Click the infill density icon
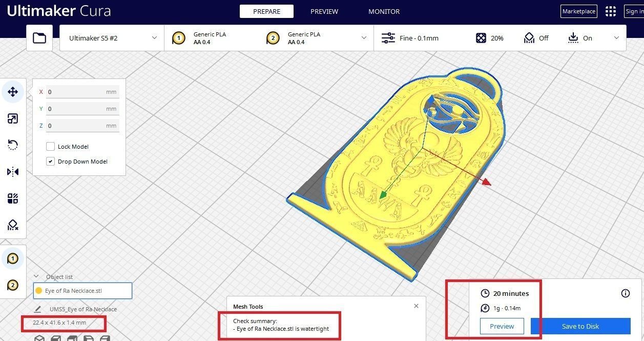 pos(481,38)
